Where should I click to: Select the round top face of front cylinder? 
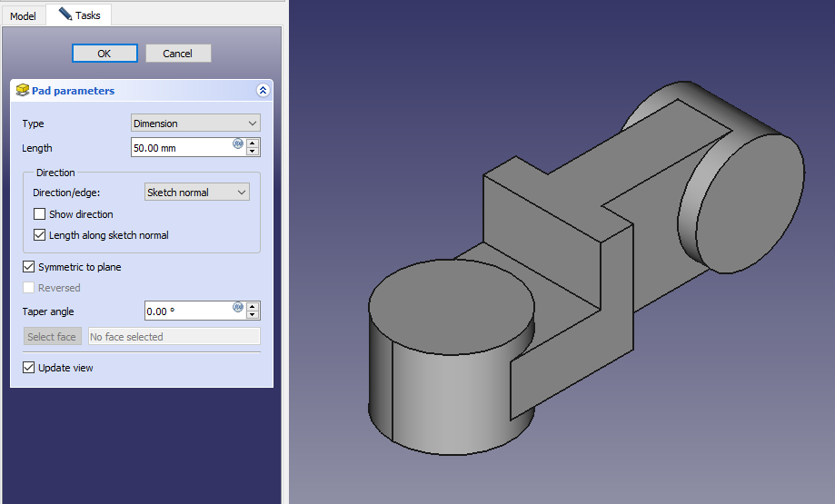[x=452, y=309]
